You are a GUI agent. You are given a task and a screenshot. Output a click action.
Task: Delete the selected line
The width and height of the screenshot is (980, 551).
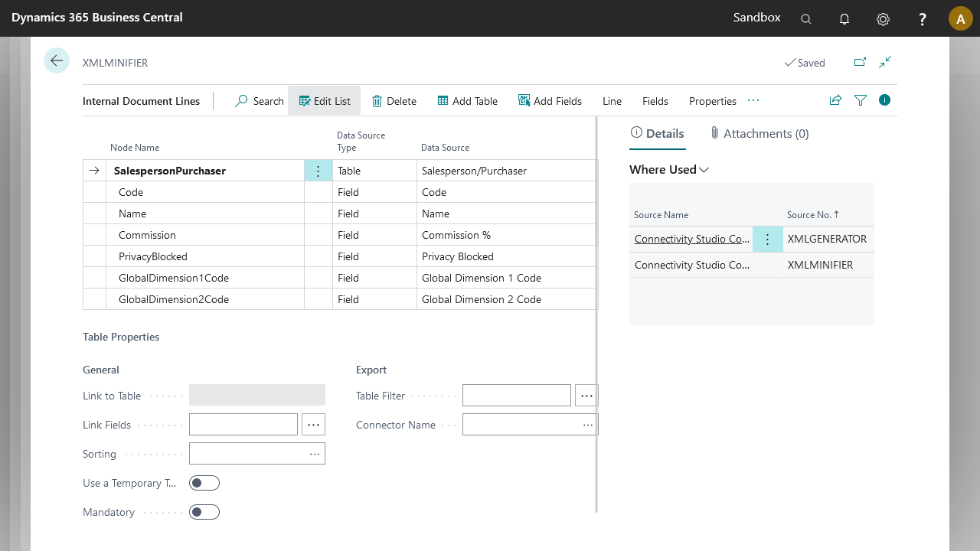[x=394, y=101]
